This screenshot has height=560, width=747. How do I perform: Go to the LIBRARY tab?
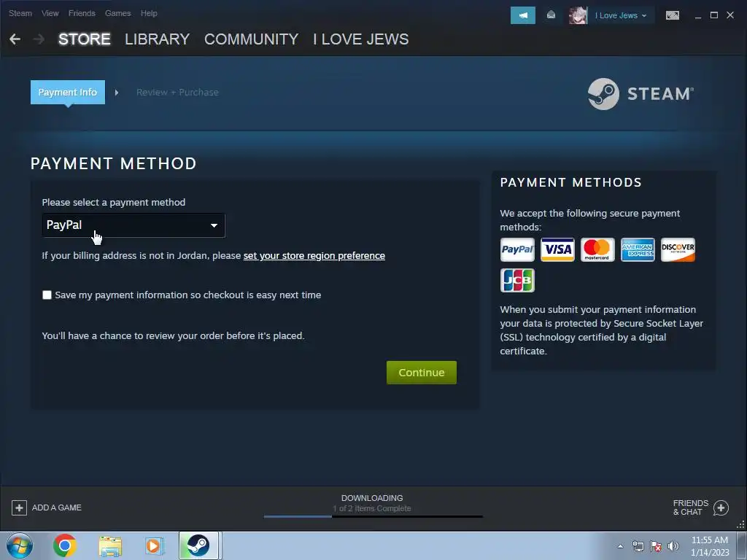pyautogui.click(x=158, y=39)
